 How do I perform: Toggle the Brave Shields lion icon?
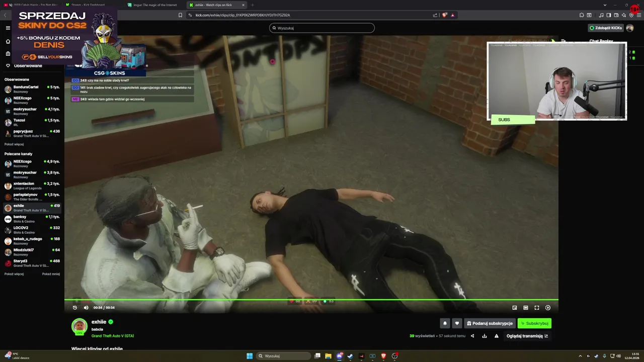(444, 15)
